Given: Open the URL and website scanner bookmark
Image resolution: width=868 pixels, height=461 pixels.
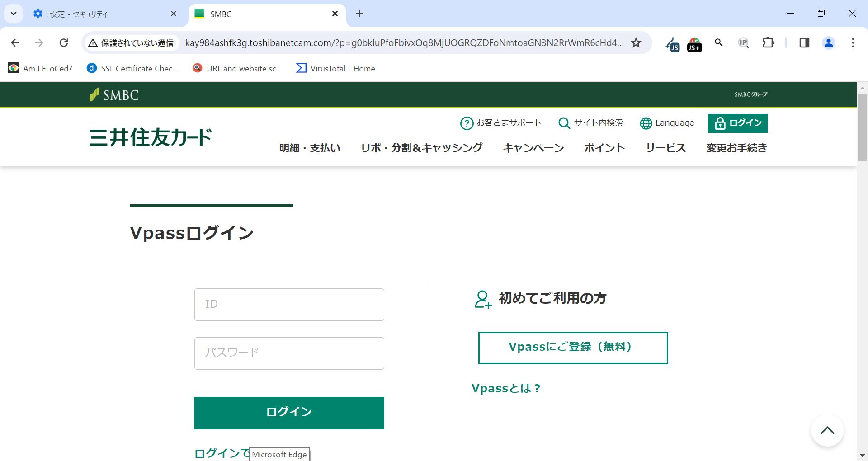Looking at the screenshot, I should point(237,68).
